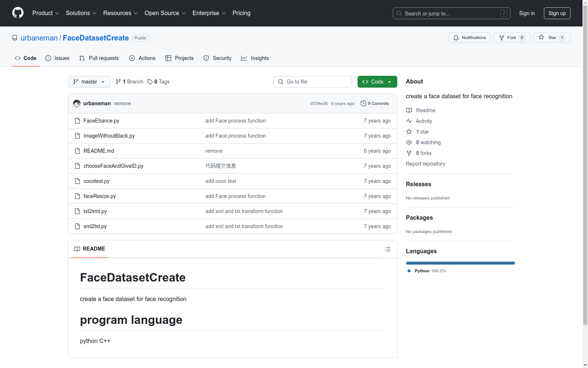Screen dimensions: 588x368
Task: Click the magnifier icon in Go to file
Action: point(281,82)
